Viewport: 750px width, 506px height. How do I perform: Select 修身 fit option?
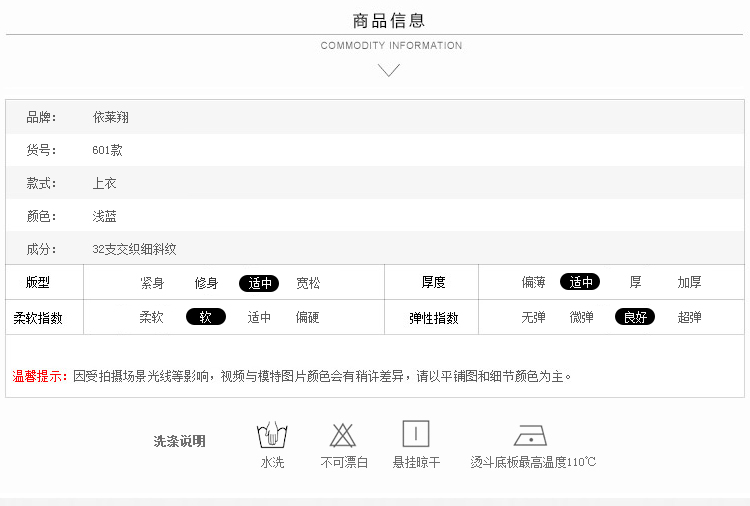click(206, 283)
